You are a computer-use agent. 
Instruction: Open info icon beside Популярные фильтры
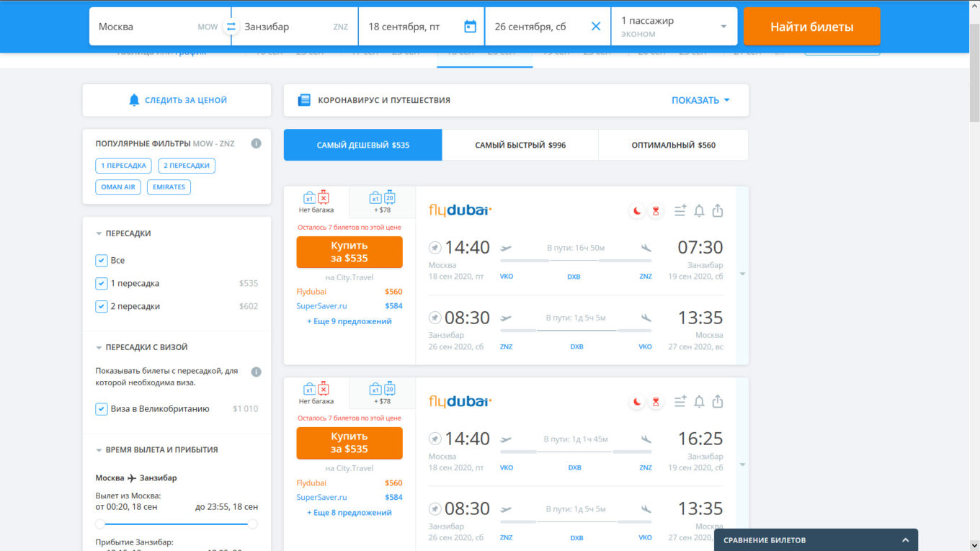[256, 143]
